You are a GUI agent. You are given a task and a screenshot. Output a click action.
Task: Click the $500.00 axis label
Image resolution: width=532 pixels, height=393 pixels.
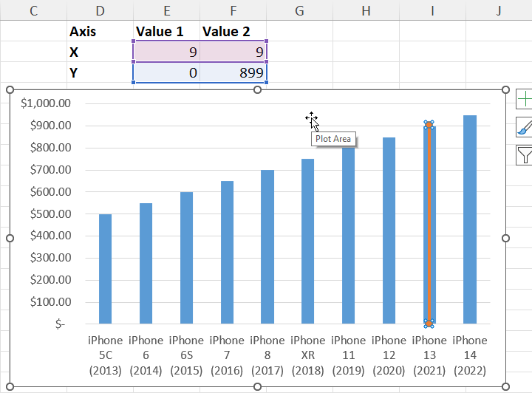[x=50, y=213]
